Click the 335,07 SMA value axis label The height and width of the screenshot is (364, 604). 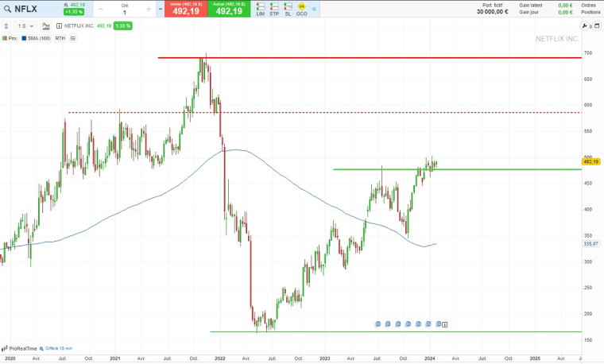pos(590,244)
